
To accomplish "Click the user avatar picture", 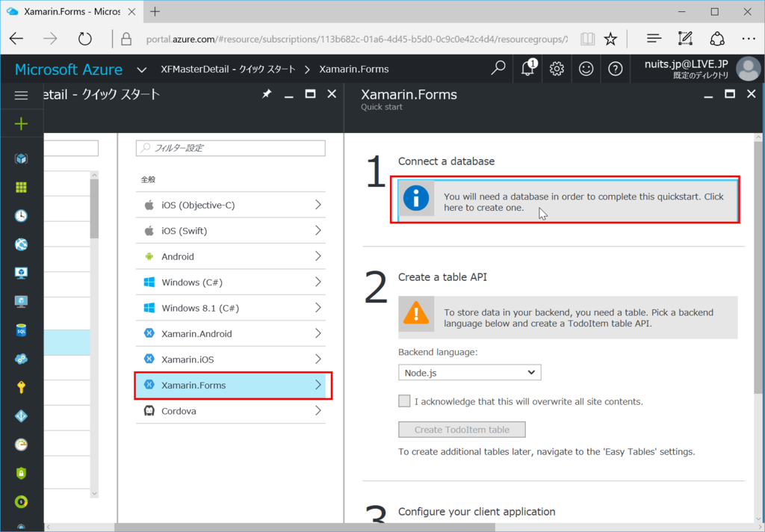I will [748, 69].
